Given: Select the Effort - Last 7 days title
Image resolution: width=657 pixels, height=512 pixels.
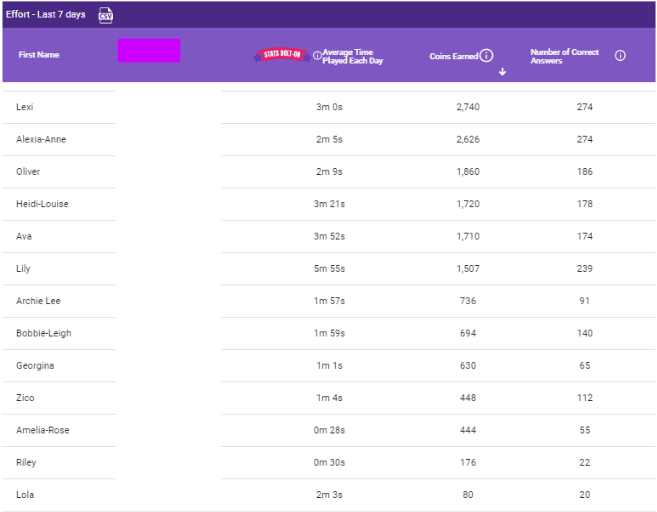Looking at the screenshot, I should click(x=46, y=15).
